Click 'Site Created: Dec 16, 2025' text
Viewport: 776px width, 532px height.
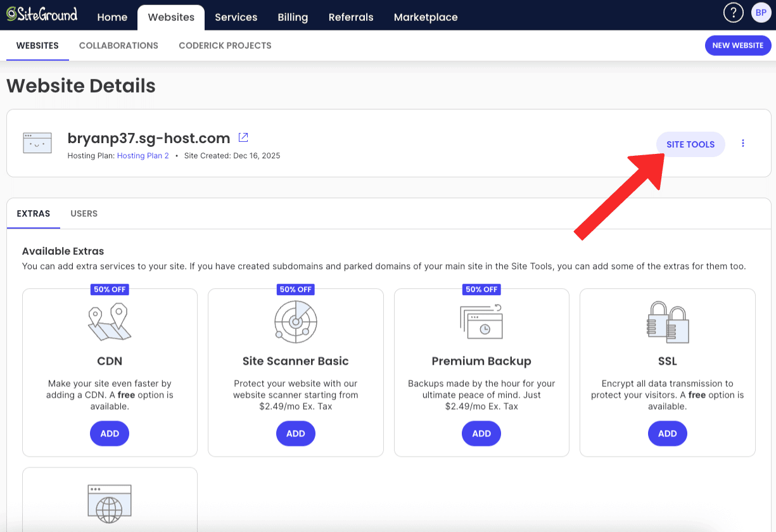tap(232, 156)
